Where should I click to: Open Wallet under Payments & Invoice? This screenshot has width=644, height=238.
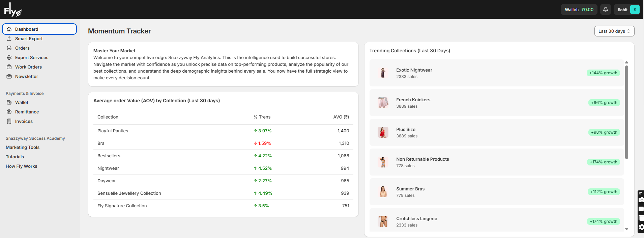coord(22,102)
